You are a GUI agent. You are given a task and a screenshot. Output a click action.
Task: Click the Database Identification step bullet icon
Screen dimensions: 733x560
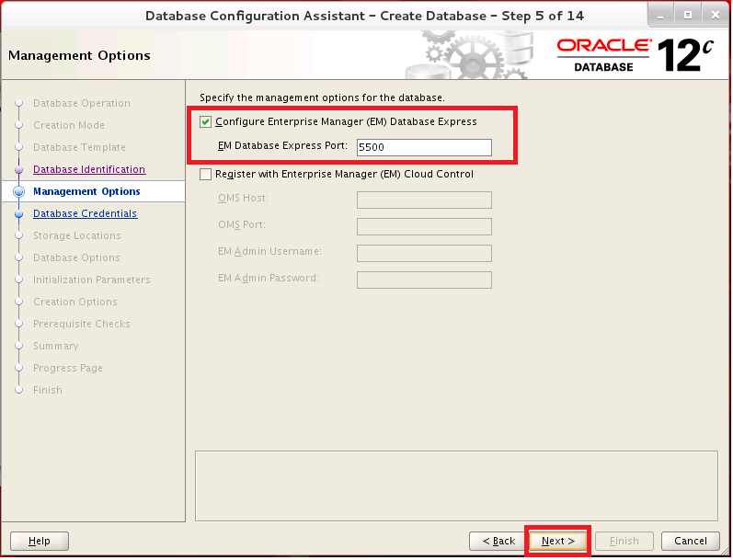[18, 170]
